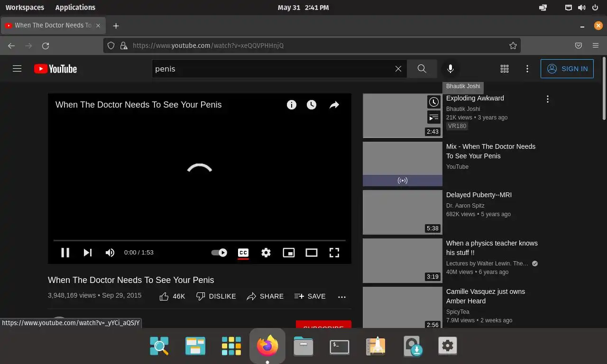
Task: Open more actions ellipsis below video
Action: pos(342,297)
